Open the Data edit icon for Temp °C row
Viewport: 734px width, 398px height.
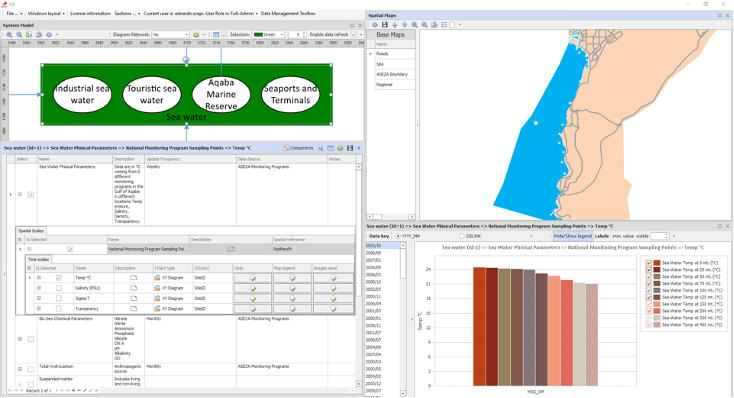[x=253, y=278]
